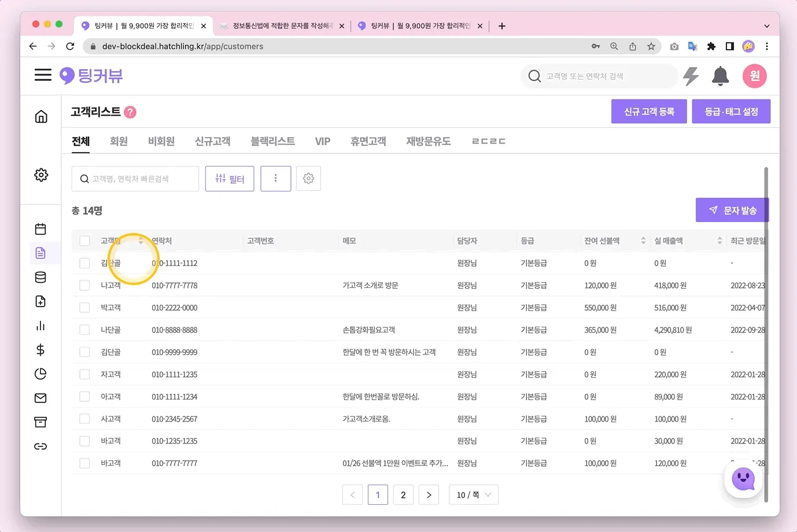
Task: Click the 등급·태그 설정 button
Action: click(731, 112)
